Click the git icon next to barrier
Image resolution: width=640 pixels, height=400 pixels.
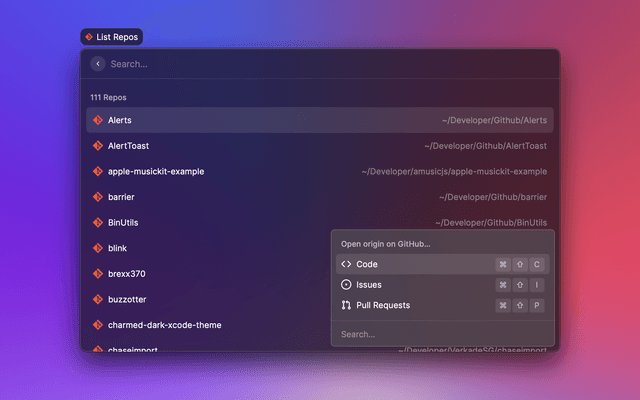click(x=97, y=197)
